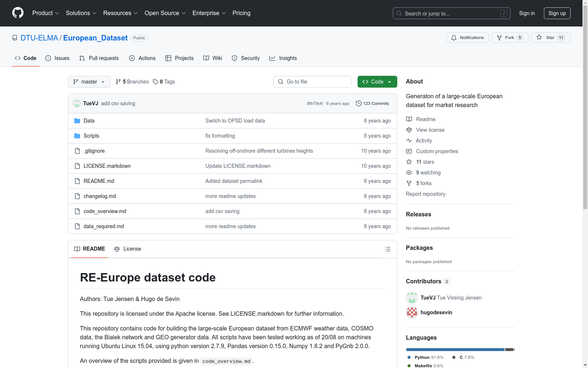Click the repository icon beside DTU-ELMA
This screenshot has height=368, width=588.
15,38
